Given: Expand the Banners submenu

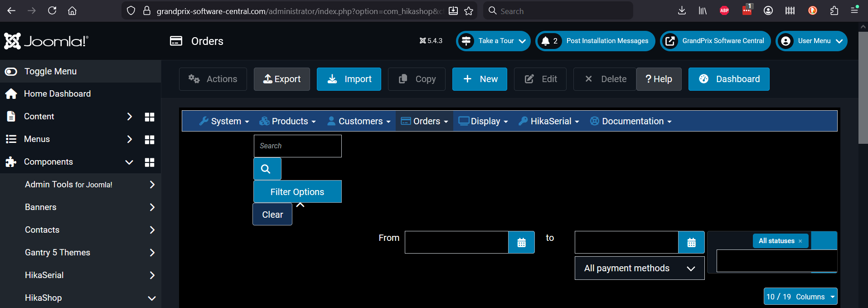Looking at the screenshot, I should tap(152, 207).
